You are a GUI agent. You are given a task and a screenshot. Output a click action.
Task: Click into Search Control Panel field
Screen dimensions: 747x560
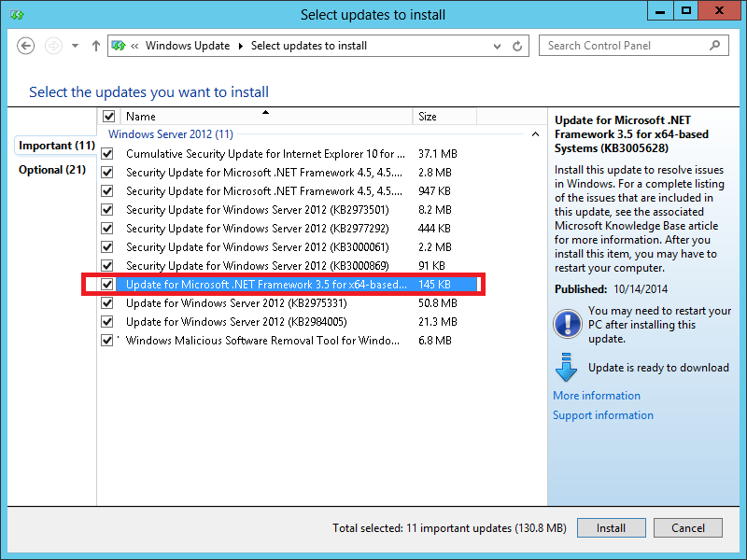634,46
